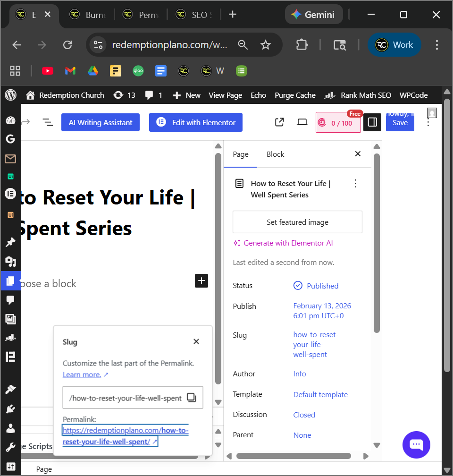453x476 pixels.
Task: Switch to the Block tab
Action: pos(275,154)
